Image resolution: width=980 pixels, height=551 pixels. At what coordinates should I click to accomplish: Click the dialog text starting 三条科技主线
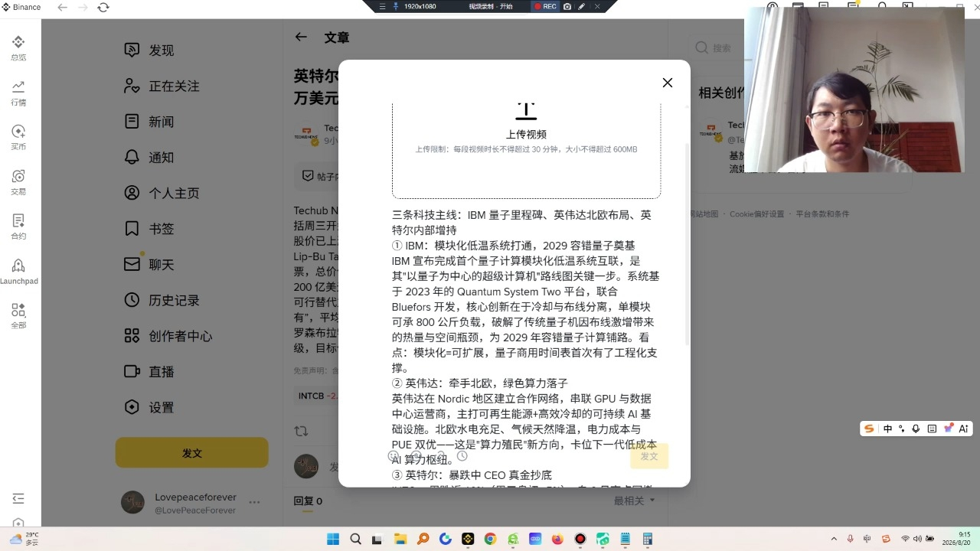click(522, 222)
